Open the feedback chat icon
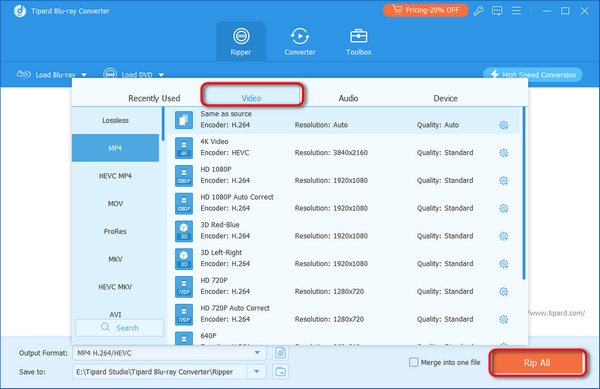 [497, 11]
